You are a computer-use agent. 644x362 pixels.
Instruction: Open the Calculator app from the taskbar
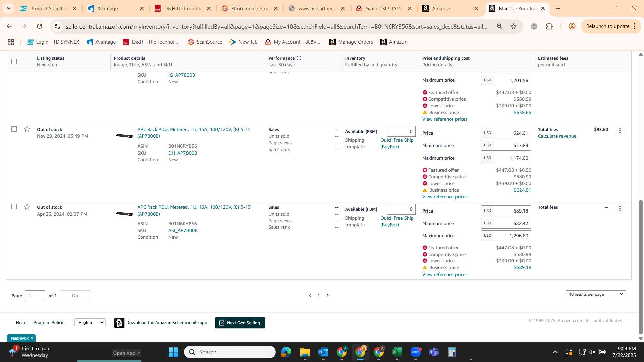452,352
